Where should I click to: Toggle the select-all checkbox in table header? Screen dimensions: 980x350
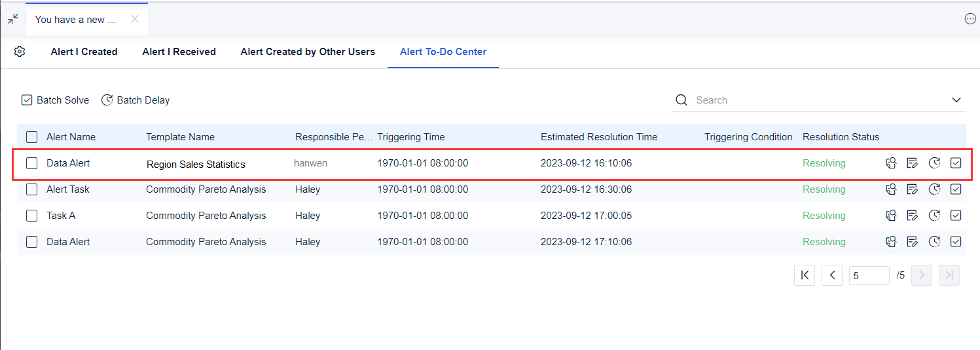31,137
